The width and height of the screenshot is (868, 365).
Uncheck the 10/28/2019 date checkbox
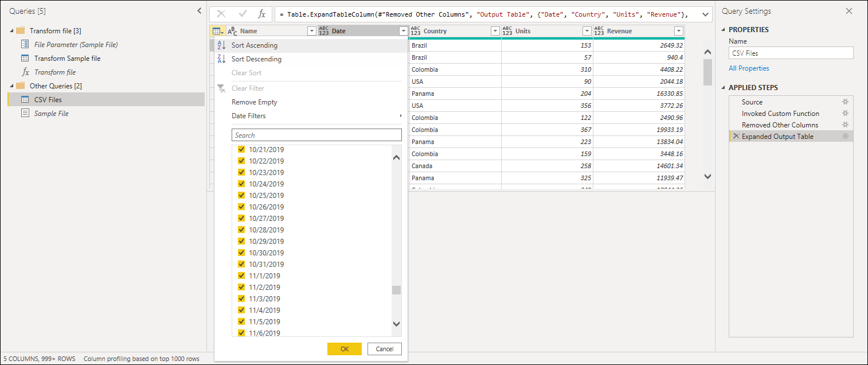point(241,230)
